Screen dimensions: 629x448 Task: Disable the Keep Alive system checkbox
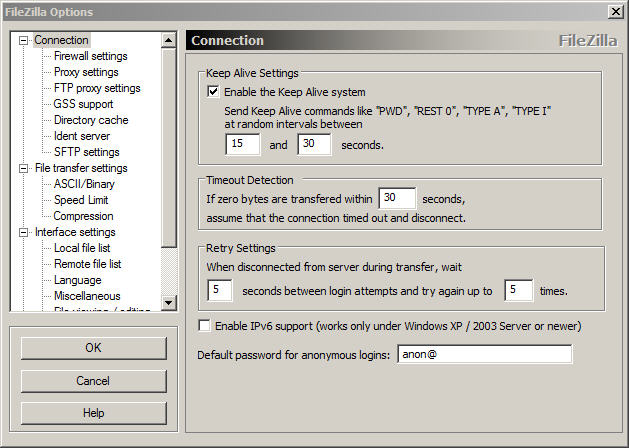213,92
